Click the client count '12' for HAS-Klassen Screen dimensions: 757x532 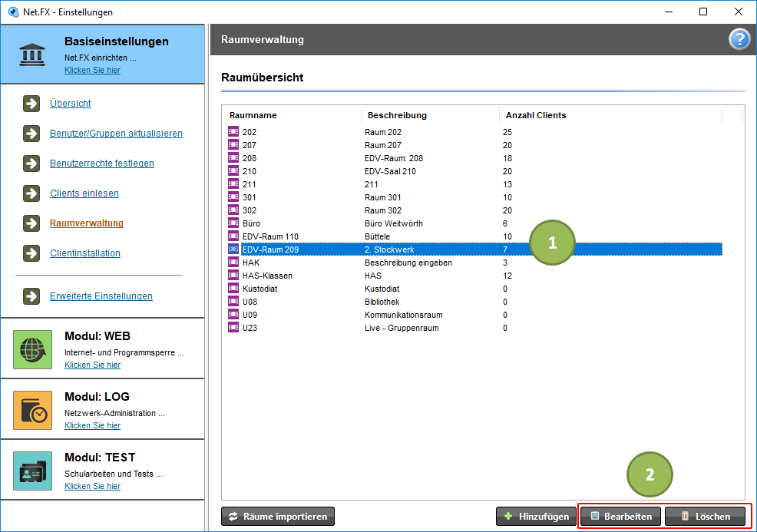[507, 276]
